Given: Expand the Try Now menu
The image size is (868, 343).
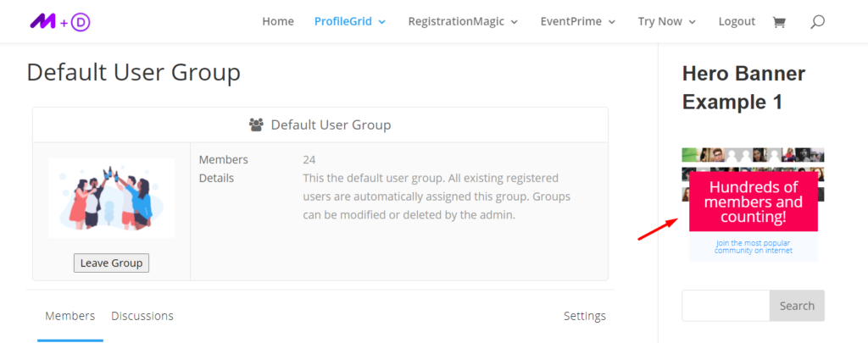Looking at the screenshot, I should pos(666,22).
